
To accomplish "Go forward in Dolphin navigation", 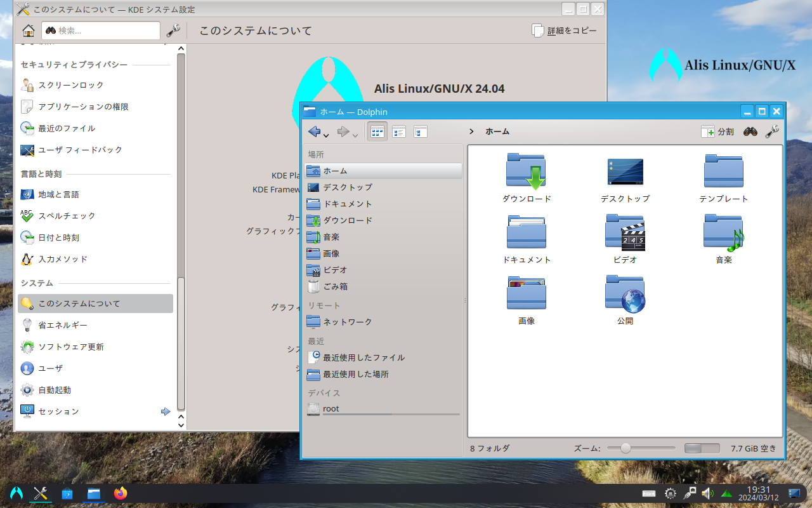I will (343, 131).
